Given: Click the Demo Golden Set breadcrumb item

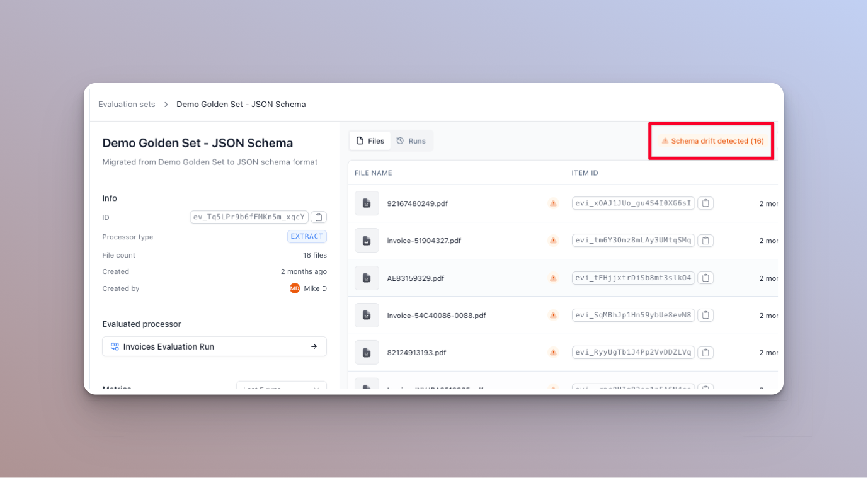Looking at the screenshot, I should (x=241, y=105).
